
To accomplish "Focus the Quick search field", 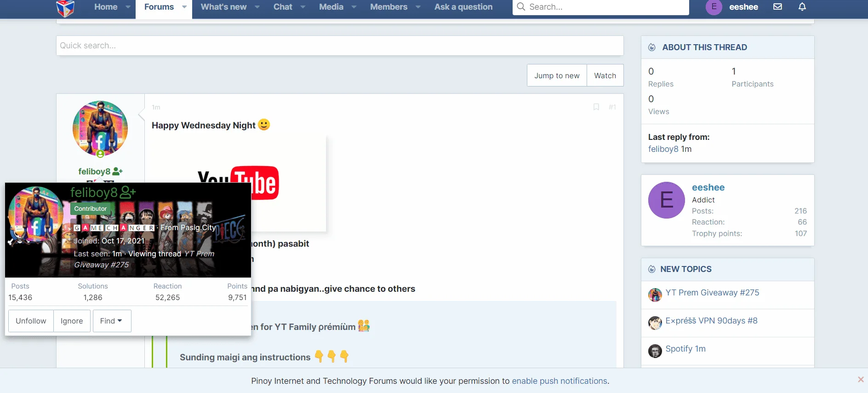I will pos(340,46).
